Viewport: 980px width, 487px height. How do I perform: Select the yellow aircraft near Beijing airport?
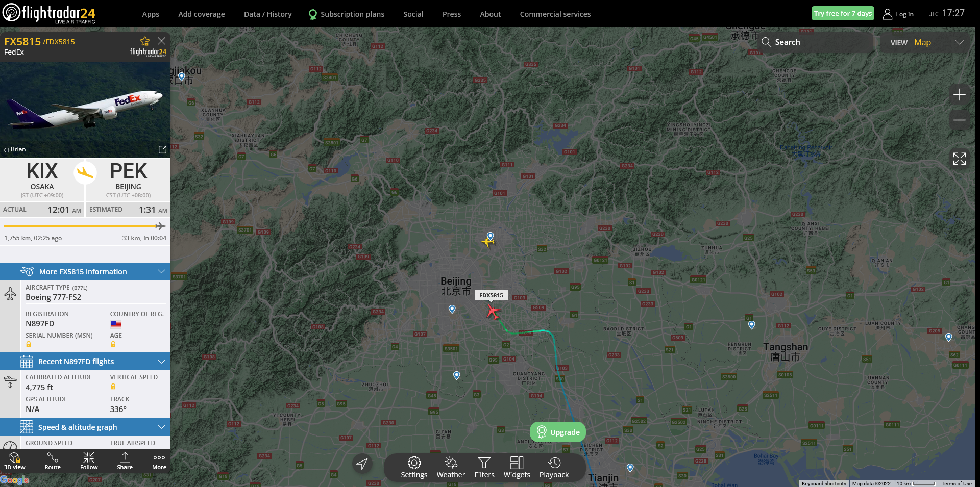click(487, 242)
